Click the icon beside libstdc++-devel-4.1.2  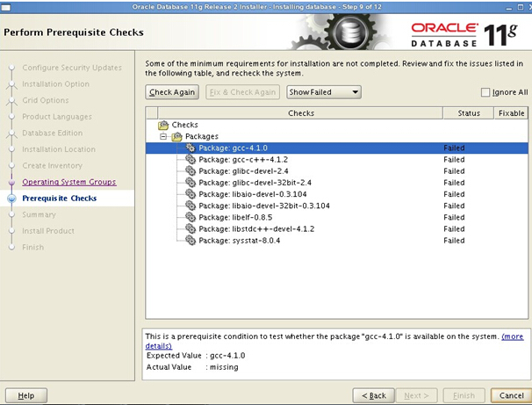tap(191, 228)
